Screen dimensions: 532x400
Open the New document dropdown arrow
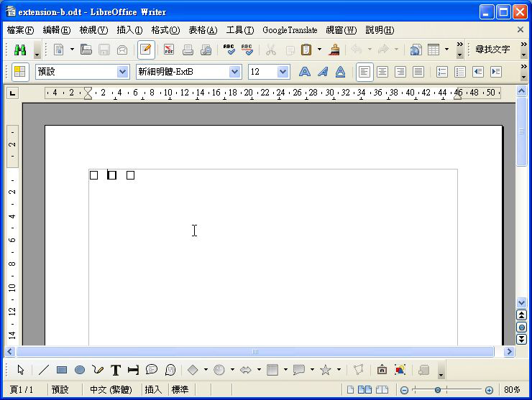point(72,50)
